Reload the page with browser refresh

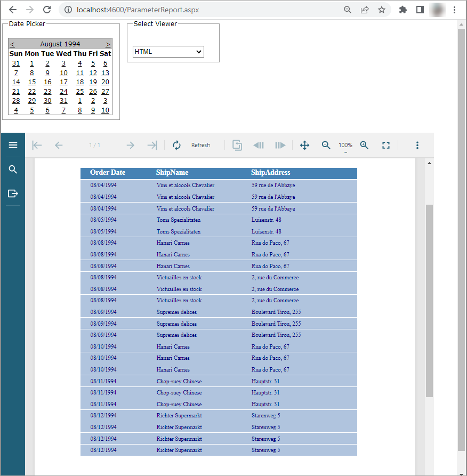(47, 10)
